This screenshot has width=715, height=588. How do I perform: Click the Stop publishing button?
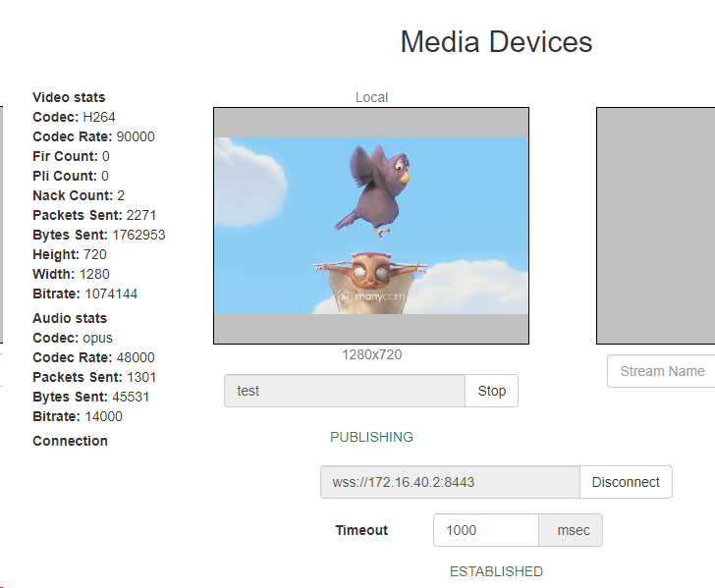coord(491,391)
